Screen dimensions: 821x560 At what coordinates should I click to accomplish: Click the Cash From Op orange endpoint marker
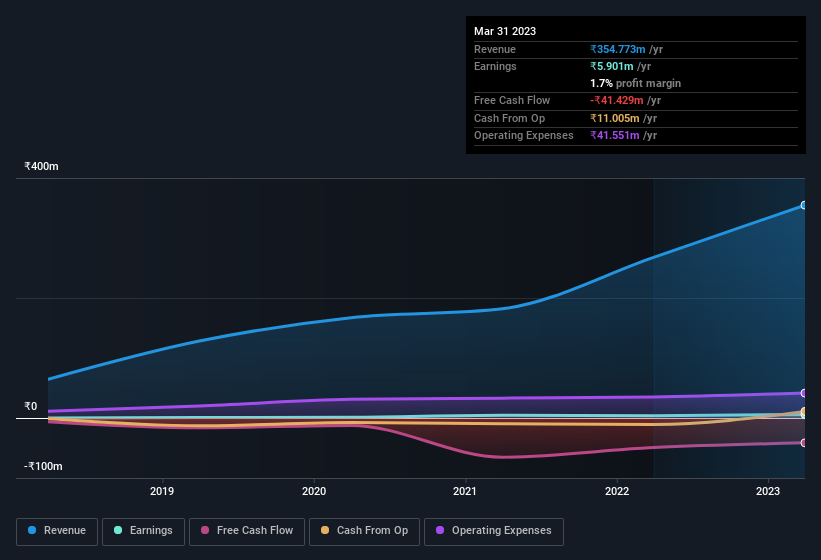point(803,411)
